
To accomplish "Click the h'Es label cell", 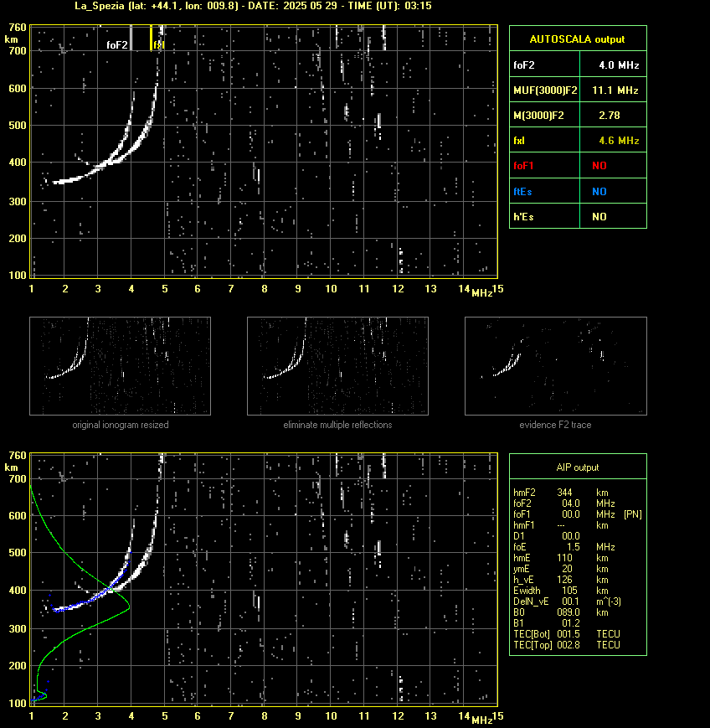I will 545,216.
